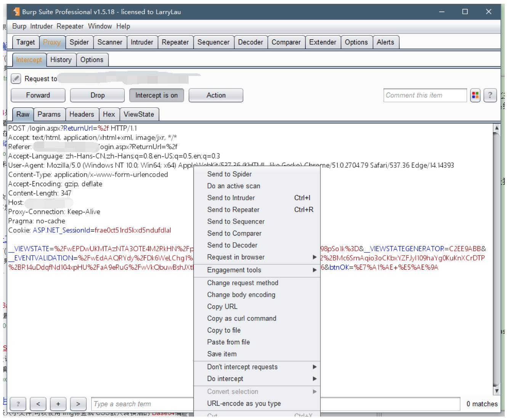Choose Send to Intruder in context menu

[257, 197]
